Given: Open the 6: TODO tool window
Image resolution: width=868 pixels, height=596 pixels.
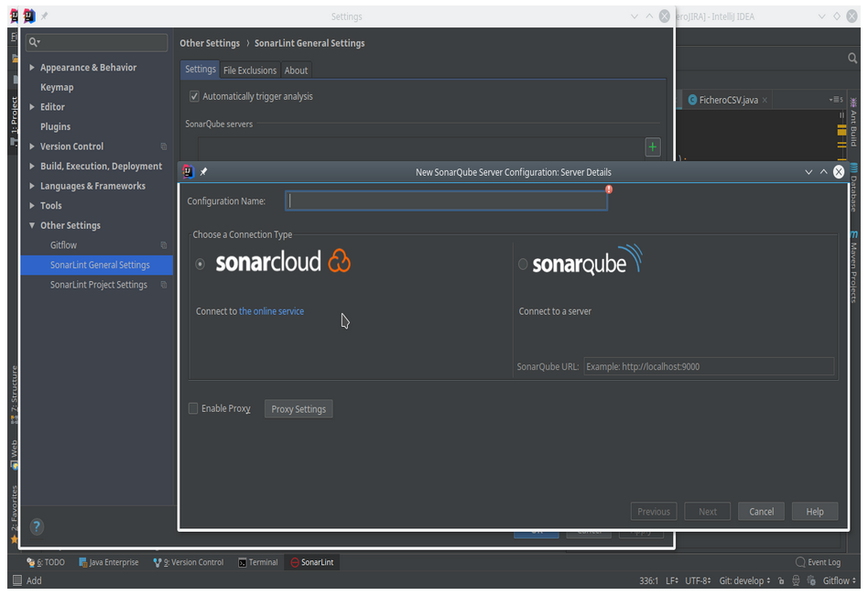Looking at the screenshot, I should (46, 562).
